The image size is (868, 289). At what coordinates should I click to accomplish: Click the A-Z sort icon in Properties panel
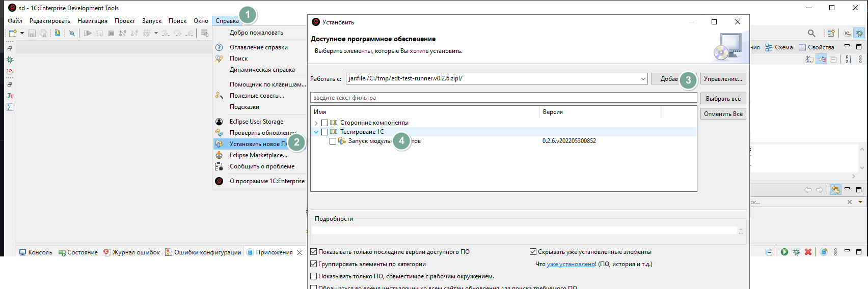coord(848,59)
